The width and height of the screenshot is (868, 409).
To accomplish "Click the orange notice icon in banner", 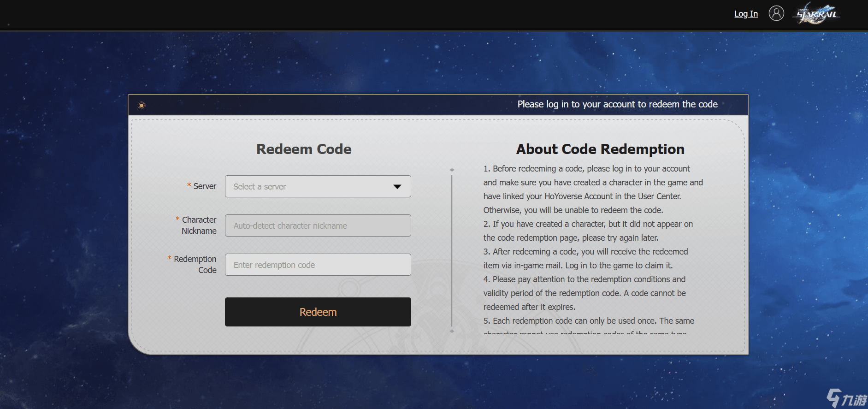I will pos(142,106).
